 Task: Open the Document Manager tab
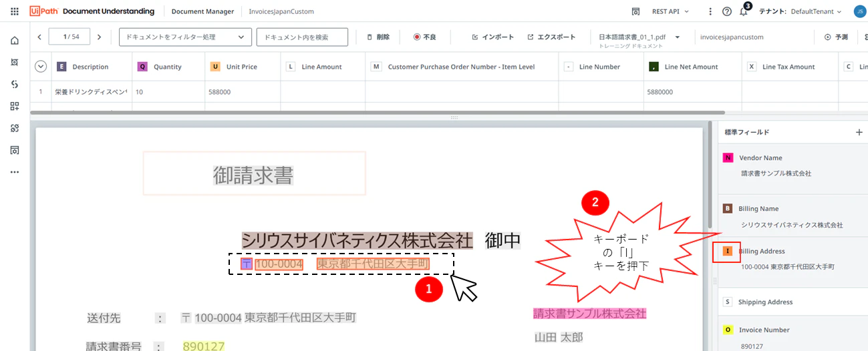point(203,11)
